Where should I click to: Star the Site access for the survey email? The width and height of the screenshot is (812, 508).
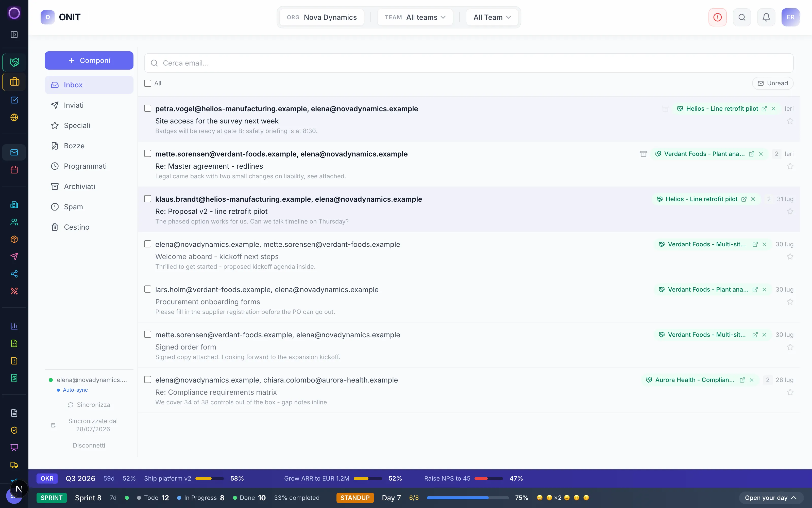pos(790,121)
